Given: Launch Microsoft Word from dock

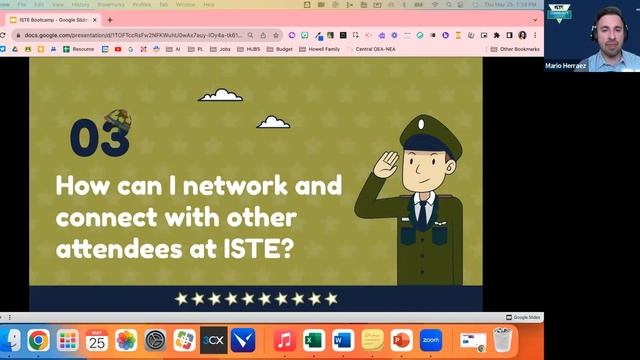Looking at the screenshot, I should 343,340.
